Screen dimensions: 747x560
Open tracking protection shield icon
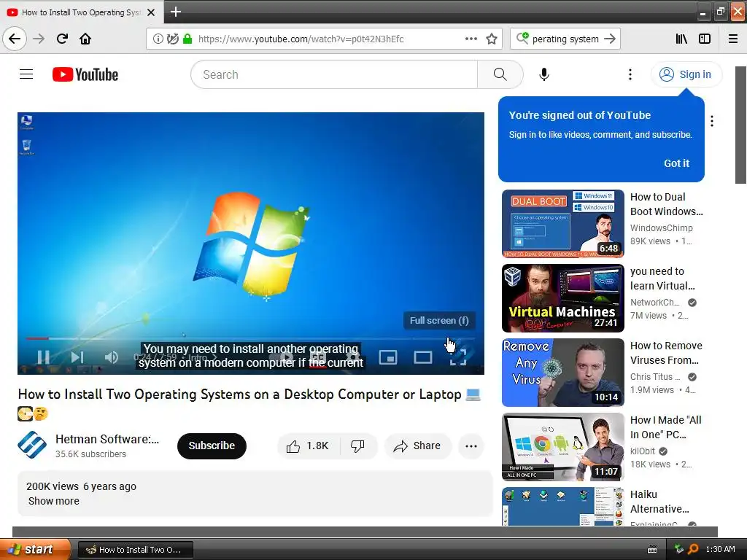pyautogui.click(x=172, y=39)
